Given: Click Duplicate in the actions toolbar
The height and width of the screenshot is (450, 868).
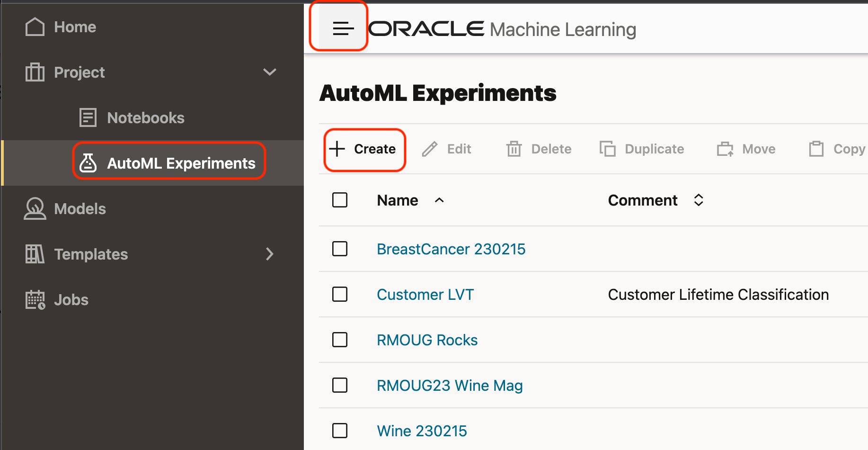Looking at the screenshot, I should click(642, 149).
